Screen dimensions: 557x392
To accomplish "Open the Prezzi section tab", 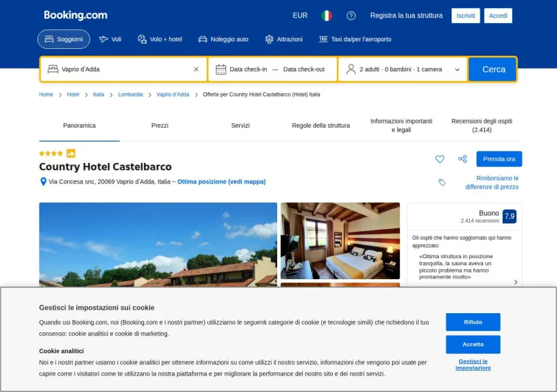I will click(x=160, y=126).
